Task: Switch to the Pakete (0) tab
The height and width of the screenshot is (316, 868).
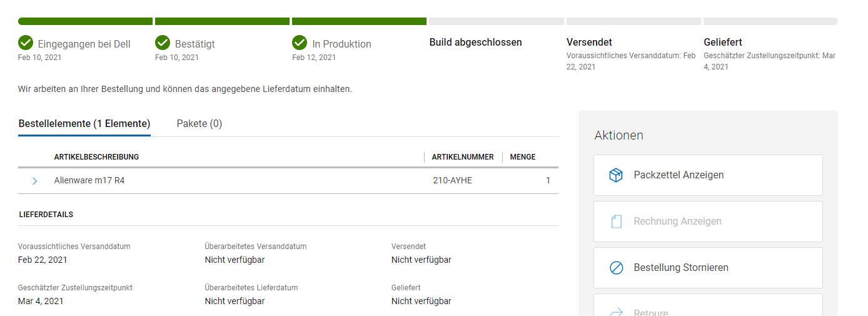Action: pyautogui.click(x=199, y=124)
